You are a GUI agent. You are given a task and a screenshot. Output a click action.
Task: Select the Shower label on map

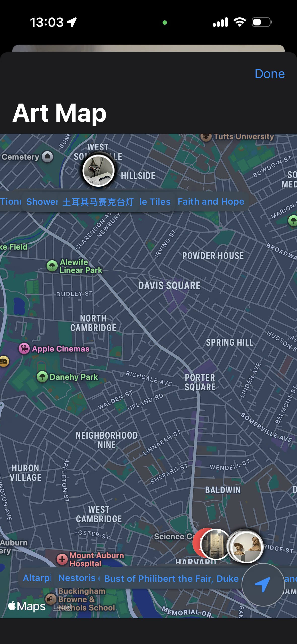(x=42, y=202)
